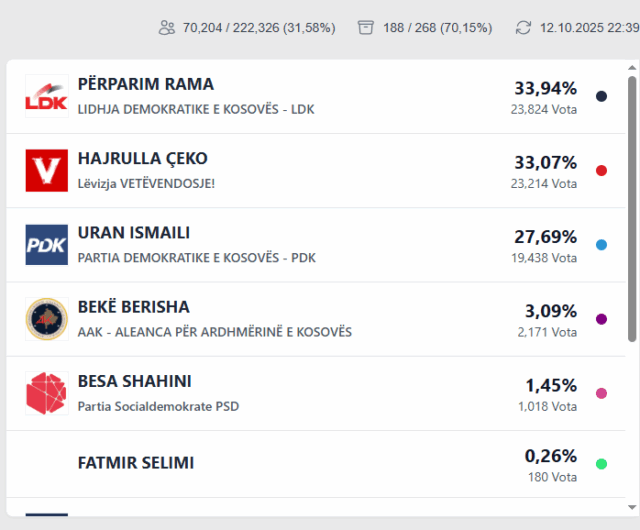The width and height of the screenshot is (640, 530).
Task: Open Hajrulla Çeko's candidate name
Action: tap(143, 159)
